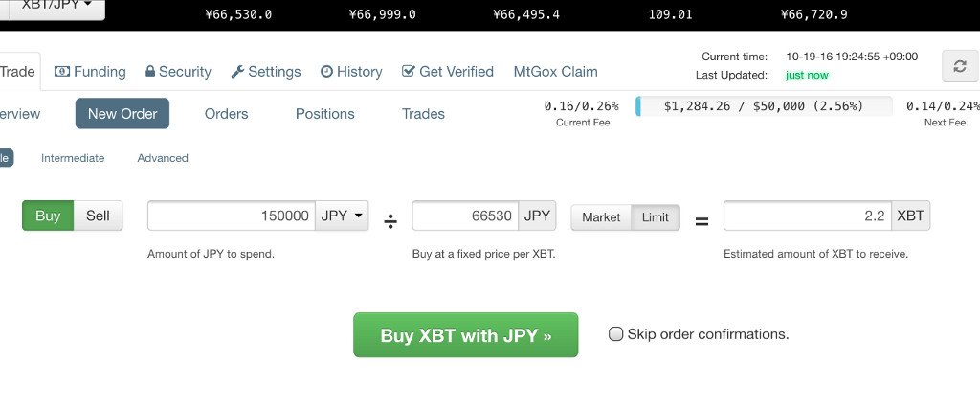Choose the Advanced order form

(x=163, y=158)
